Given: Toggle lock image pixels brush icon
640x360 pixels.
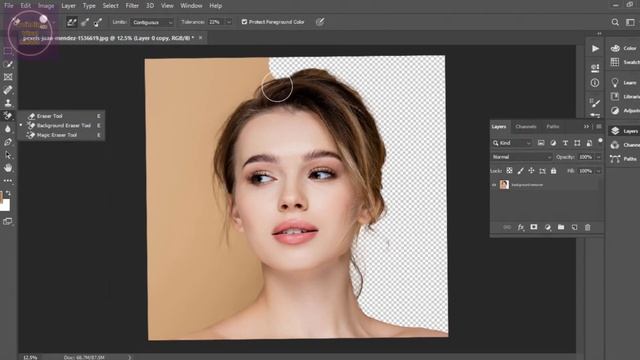Looking at the screenshot, I should click(520, 171).
